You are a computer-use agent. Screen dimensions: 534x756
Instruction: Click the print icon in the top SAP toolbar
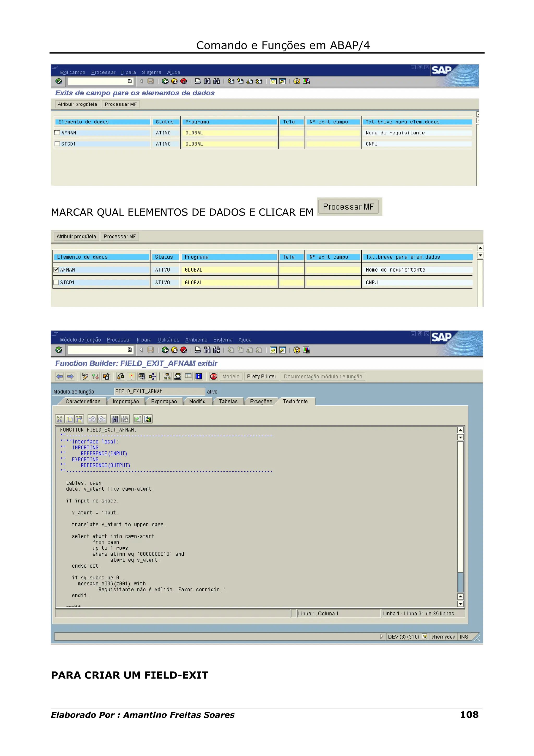click(197, 81)
